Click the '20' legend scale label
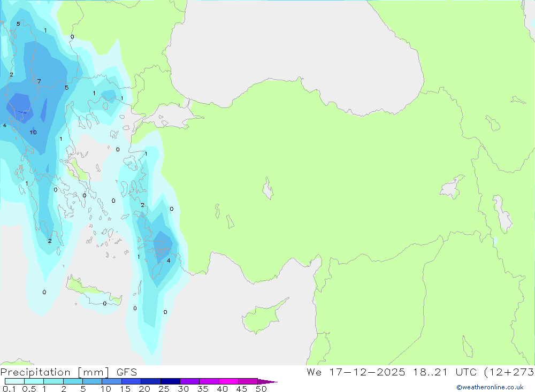This screenshot has height=392, width=535. coord(144,389)
